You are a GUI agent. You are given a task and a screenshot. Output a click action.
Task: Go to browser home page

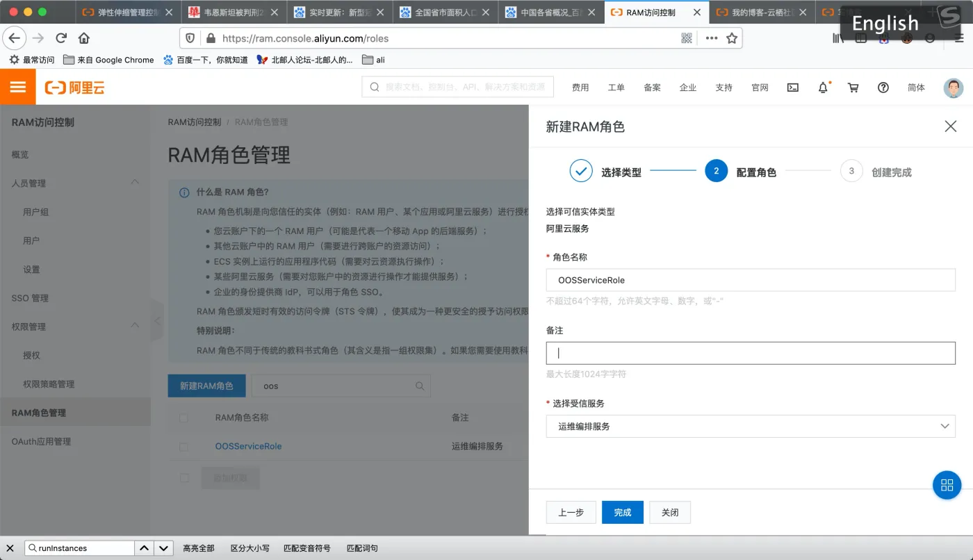[x=84, y=38]
